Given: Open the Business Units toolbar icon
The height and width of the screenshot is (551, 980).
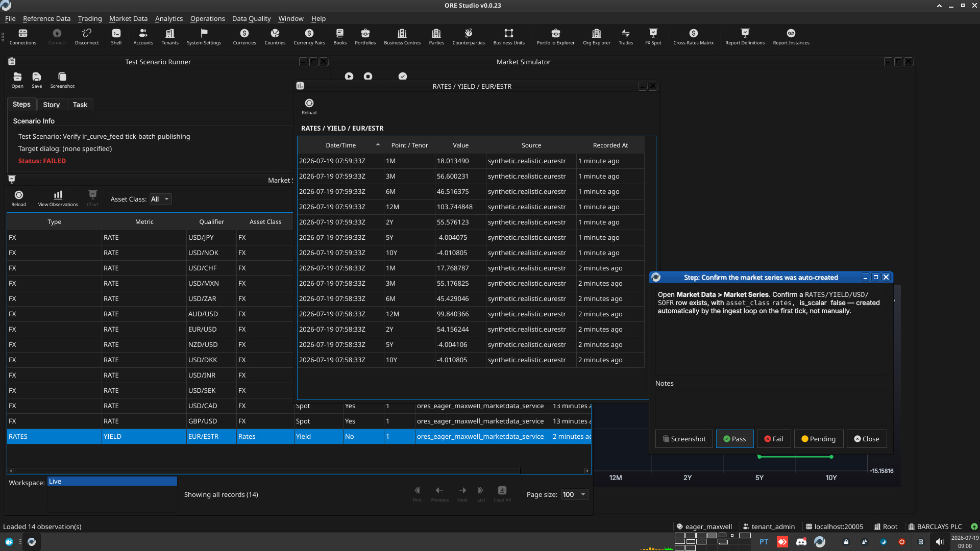Looking at the screenshot, I should 509,36.
